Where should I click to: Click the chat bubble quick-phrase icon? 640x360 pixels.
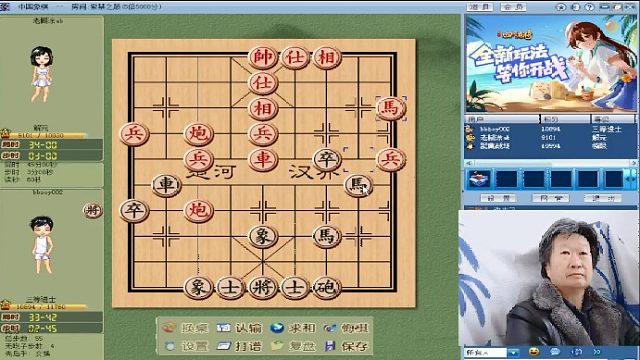[x=555, y=351]
